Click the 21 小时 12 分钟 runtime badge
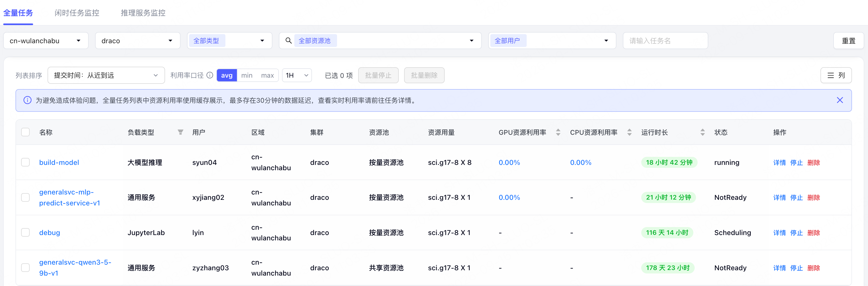Screen dimensions: 868x286 point(668,197)
